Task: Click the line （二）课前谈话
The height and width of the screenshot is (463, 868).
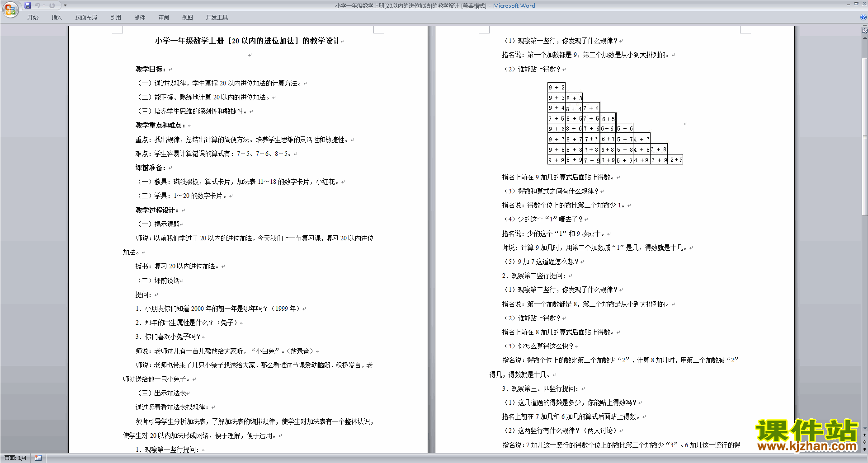Action: point(158,281)
